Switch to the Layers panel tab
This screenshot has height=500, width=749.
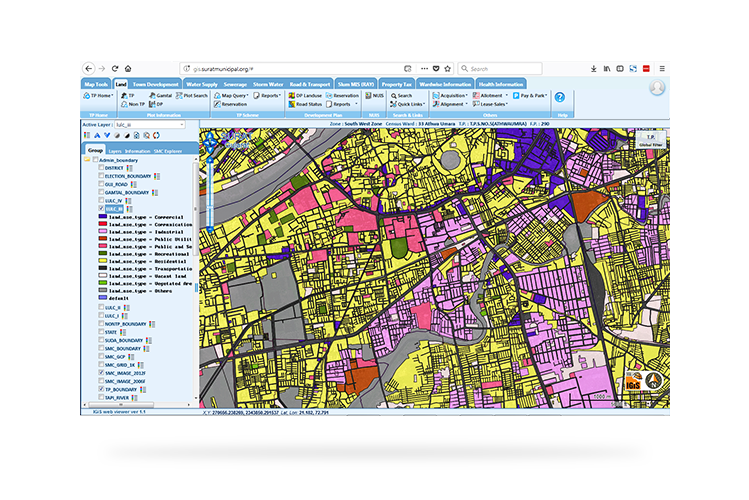click(x=115, y=151)
